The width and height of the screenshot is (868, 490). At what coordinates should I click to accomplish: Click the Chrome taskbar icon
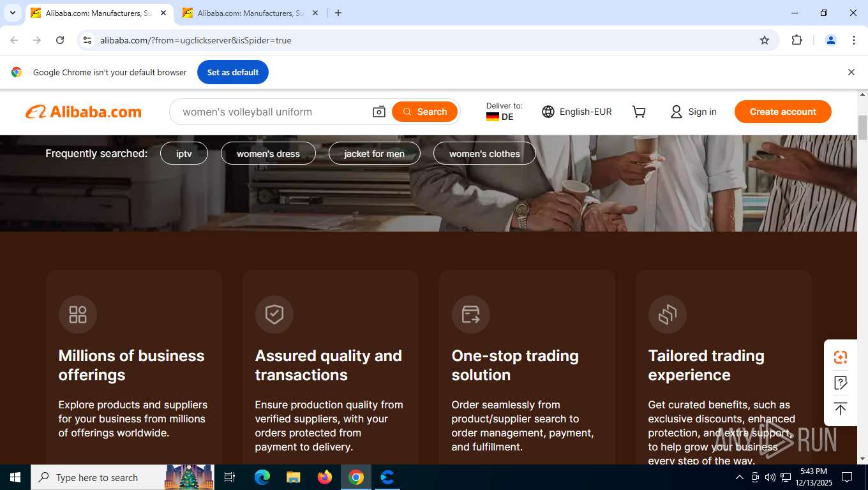tap(356, 477)
